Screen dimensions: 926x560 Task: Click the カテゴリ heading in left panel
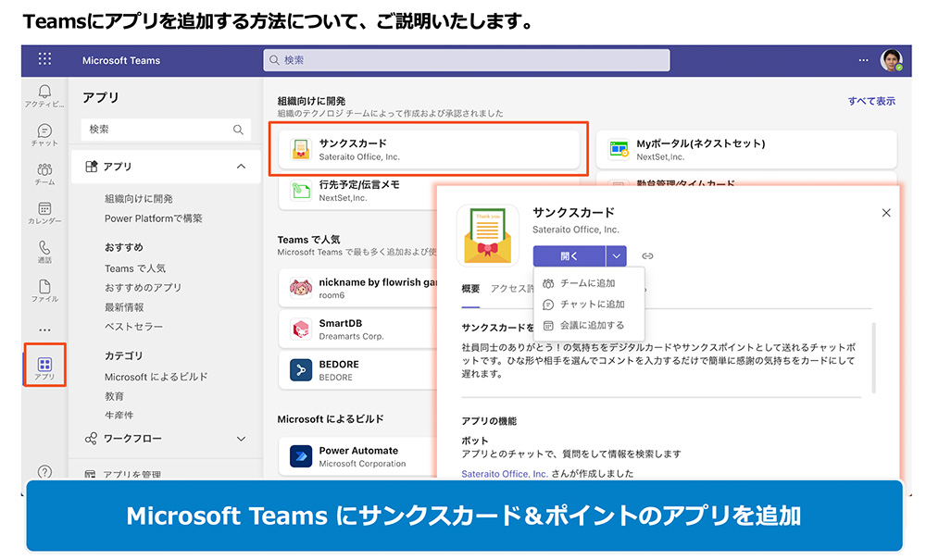pos(123,355)
